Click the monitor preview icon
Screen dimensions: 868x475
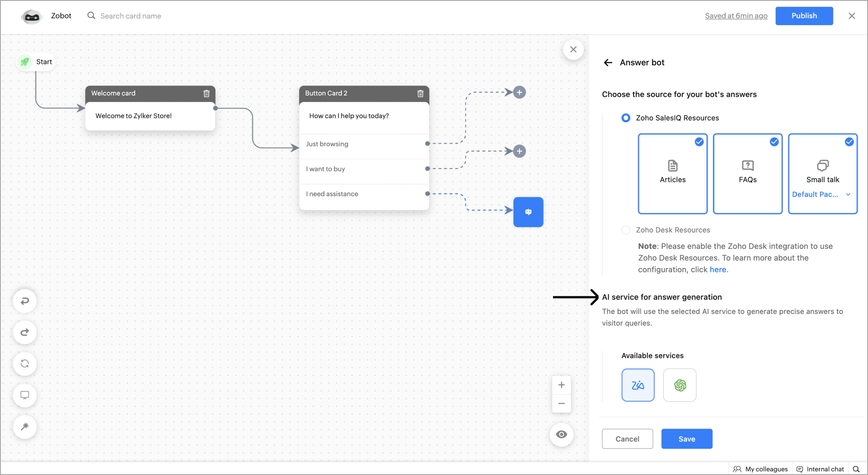pyautogui.click(x=25, y=395)
